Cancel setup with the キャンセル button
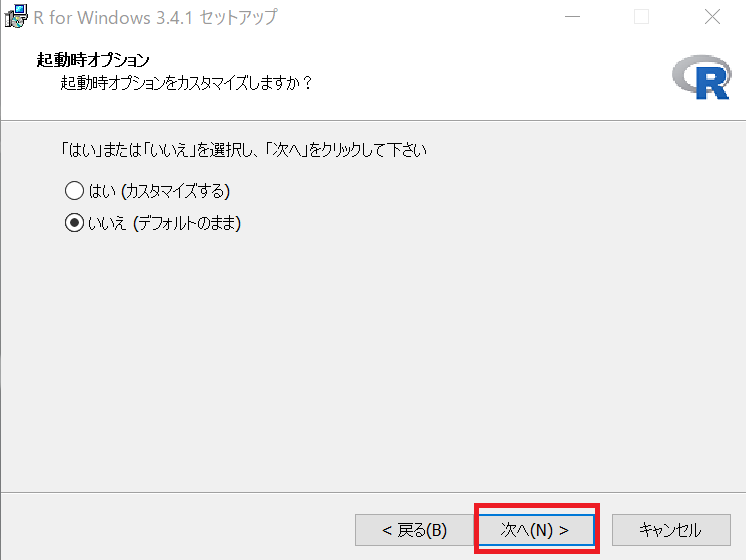The height and width of the screenshot is (560, 746). click(671, 530)
